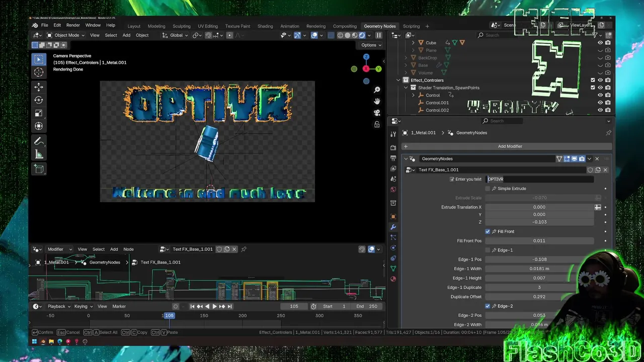Open the Render properties tab

[x=393, y=148]
